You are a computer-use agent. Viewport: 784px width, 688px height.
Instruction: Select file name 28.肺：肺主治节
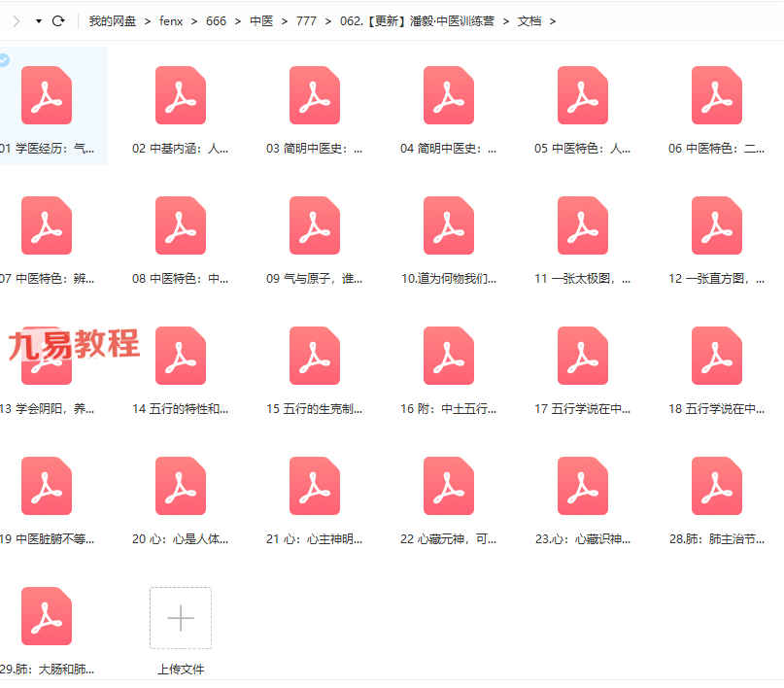point(717,539)
